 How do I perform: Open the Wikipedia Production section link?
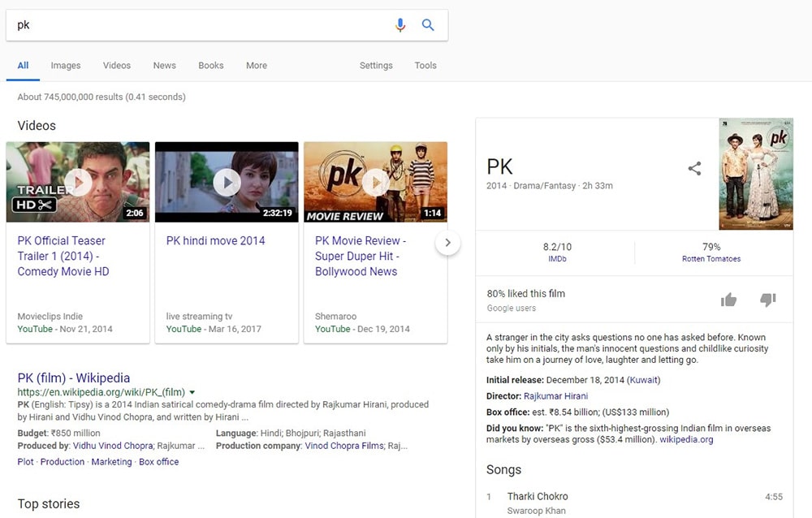tap(63, 461)
